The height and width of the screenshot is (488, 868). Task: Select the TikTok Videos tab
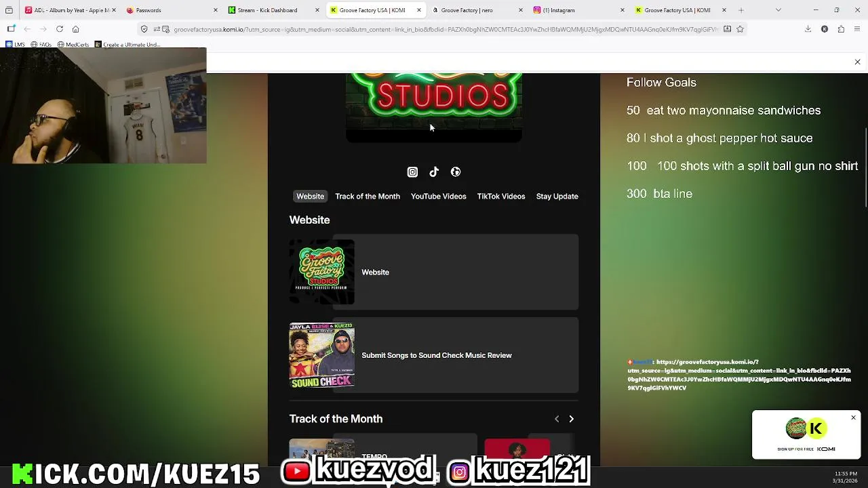501,197
